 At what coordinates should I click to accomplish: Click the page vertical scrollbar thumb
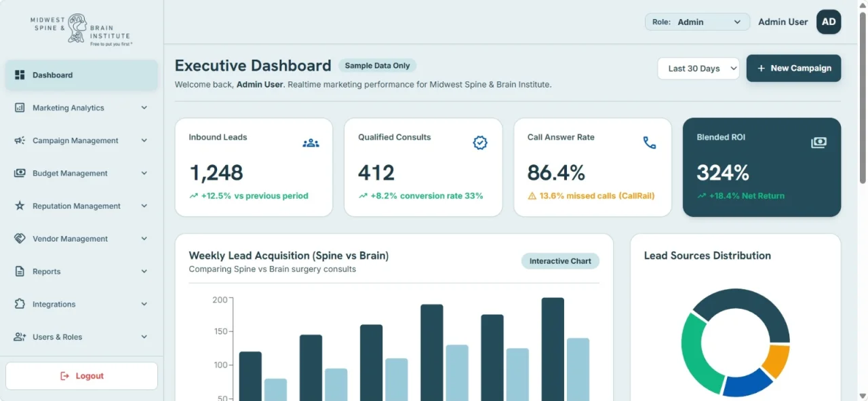tap(863, 98)
